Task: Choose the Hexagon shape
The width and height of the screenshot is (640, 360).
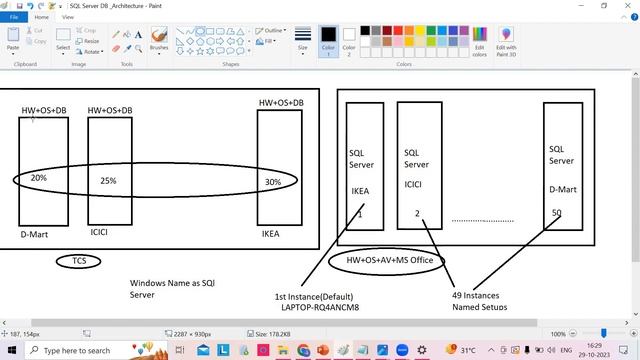Action: (210, 41)
